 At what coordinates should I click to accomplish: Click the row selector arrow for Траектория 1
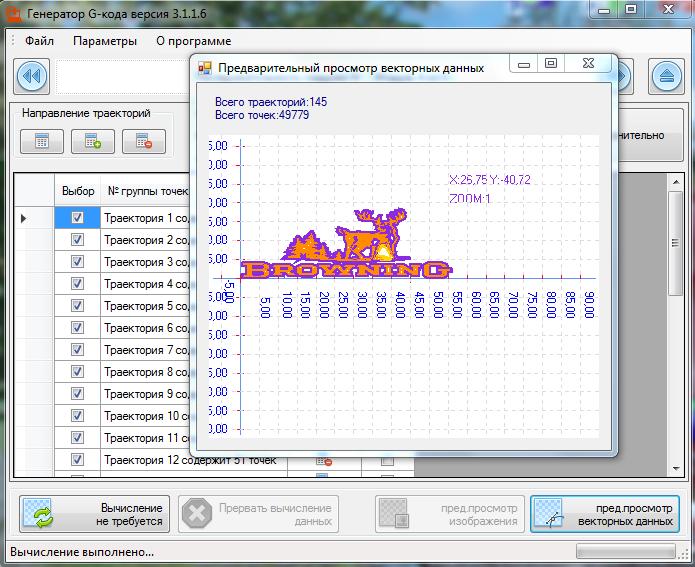click(24, 218)
